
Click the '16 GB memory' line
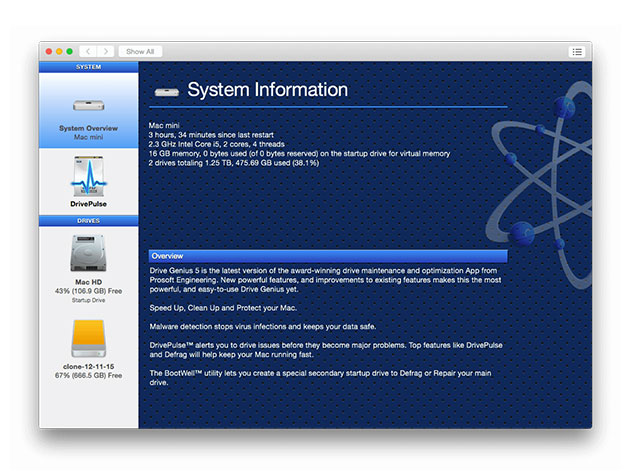(x=299, y=154)
